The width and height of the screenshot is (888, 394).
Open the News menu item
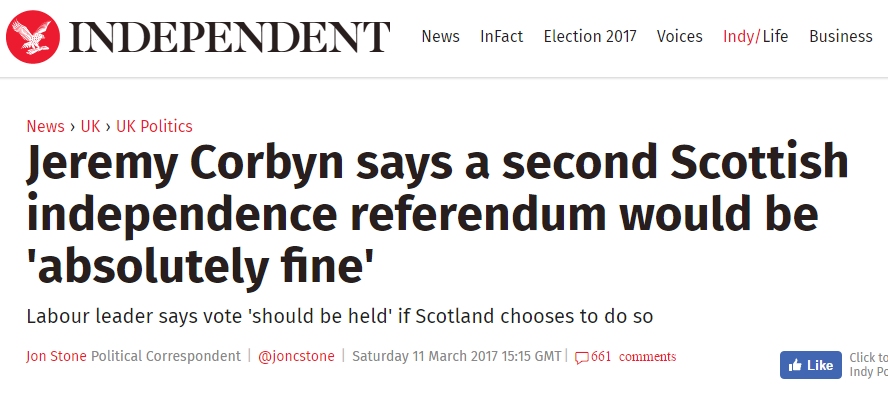tap(441, 36)
